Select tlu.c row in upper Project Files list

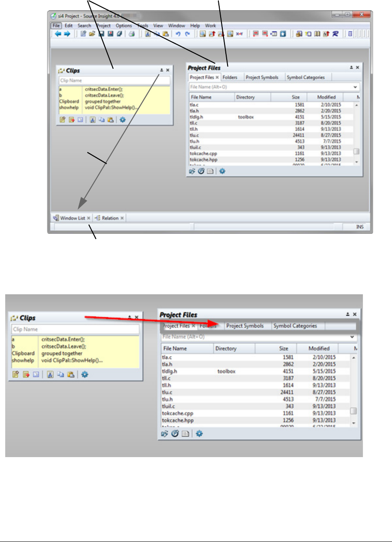pyautogui.click(x=271, y=135)
